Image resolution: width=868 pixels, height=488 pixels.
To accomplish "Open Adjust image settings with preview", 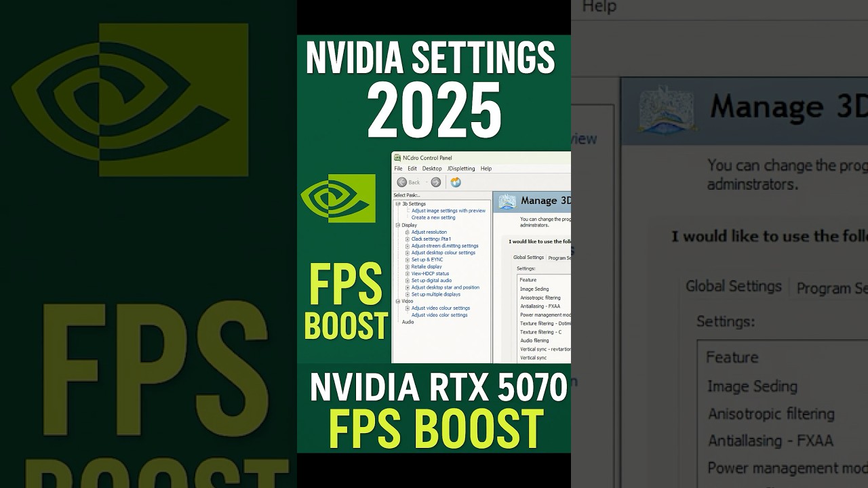I will tap(448, 211).
